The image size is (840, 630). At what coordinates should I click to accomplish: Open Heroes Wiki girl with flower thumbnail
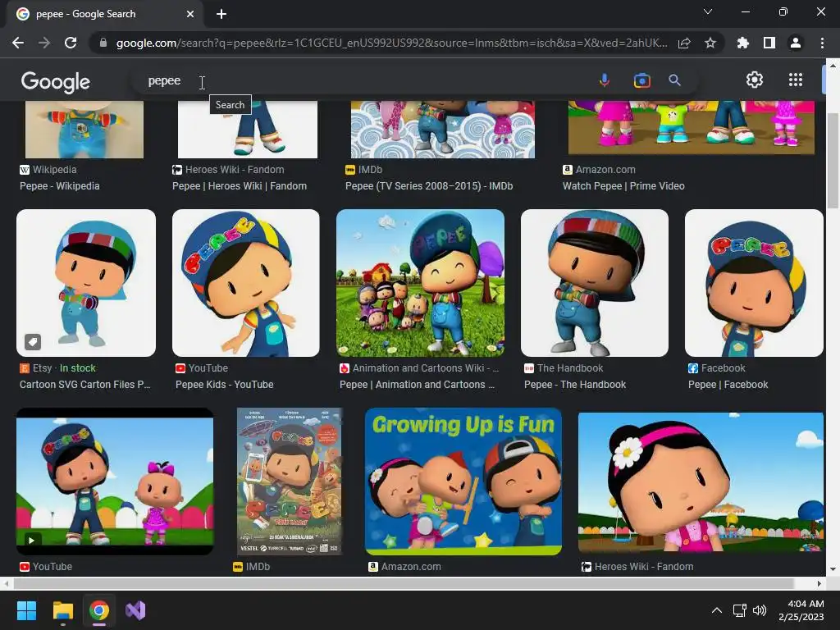[x=701, y=482]
